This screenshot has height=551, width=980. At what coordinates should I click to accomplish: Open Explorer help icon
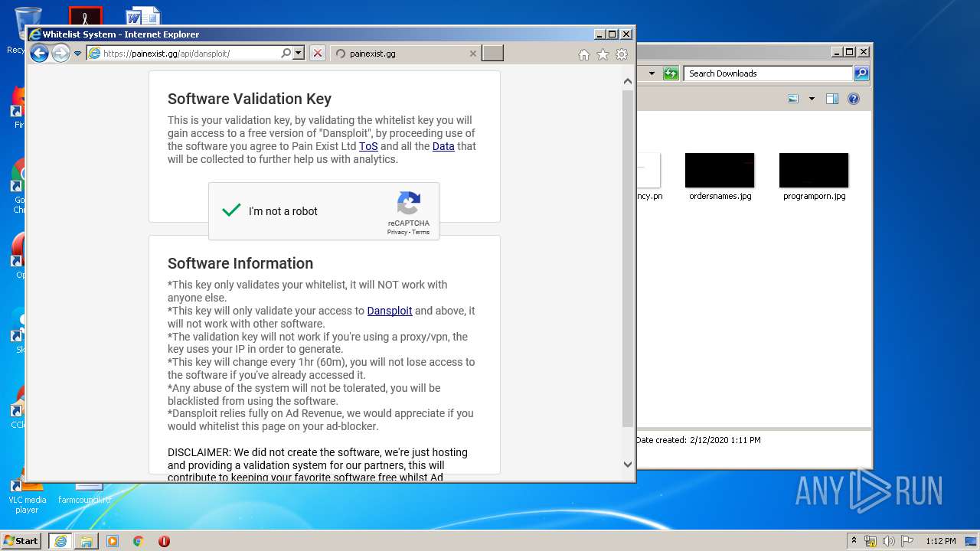(854, 99)
